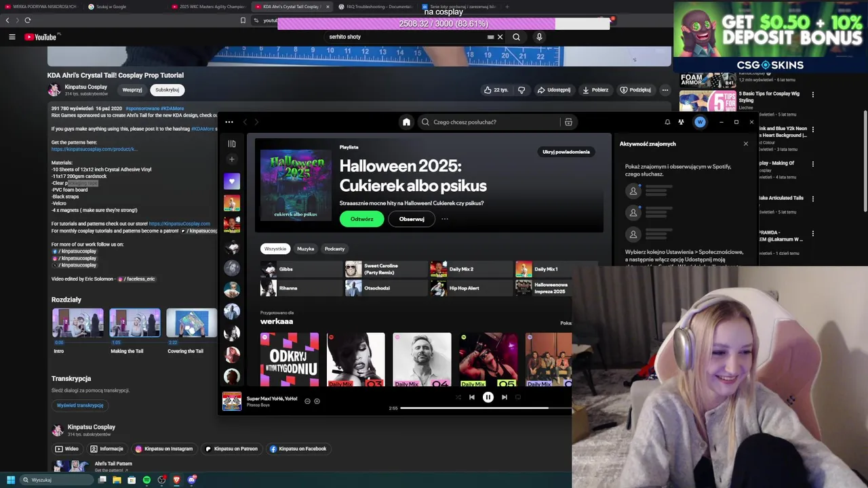Remove Super Max track with minus icon
Screen dimensions: 868x488
307,401
